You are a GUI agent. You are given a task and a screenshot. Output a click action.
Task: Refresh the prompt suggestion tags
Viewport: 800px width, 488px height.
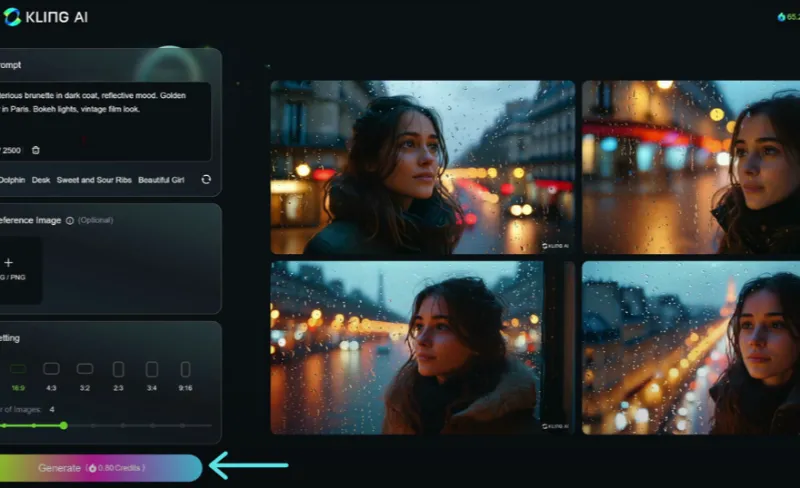(x=206, y=179)
